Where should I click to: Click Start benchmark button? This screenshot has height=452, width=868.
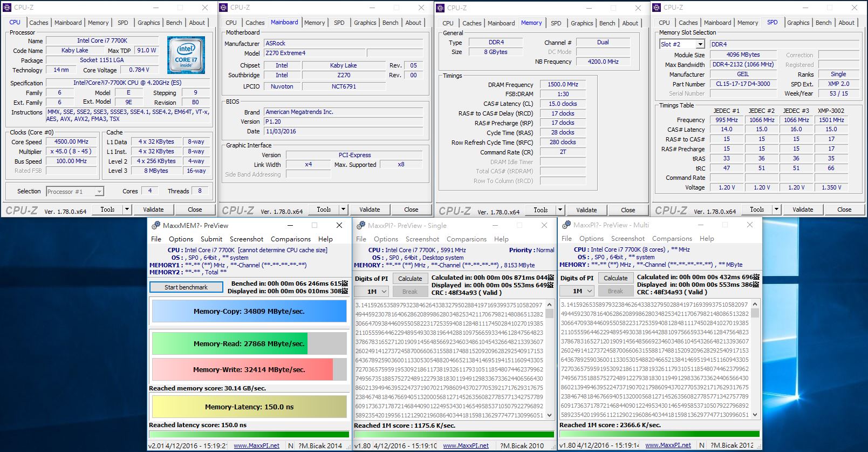(x=186, y=287)
